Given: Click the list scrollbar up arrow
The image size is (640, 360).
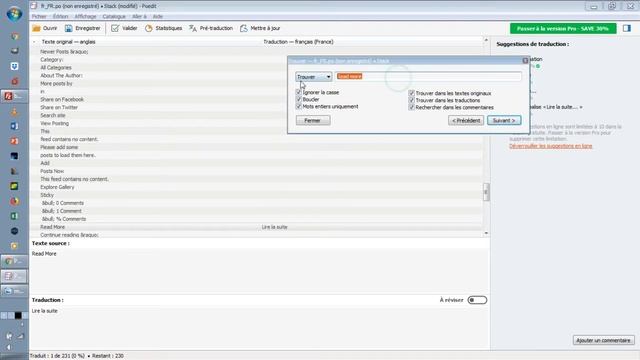Looking at the screenshot, I should (486, 40).
